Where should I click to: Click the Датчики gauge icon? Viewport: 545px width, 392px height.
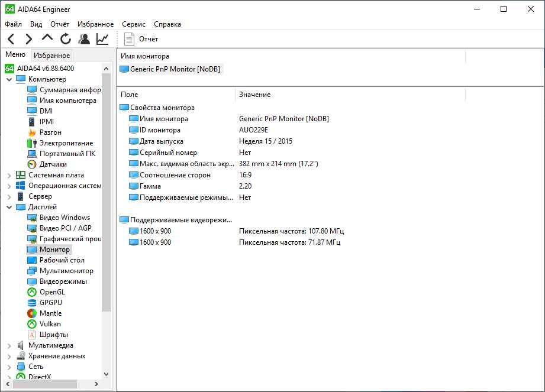(32, 164)
